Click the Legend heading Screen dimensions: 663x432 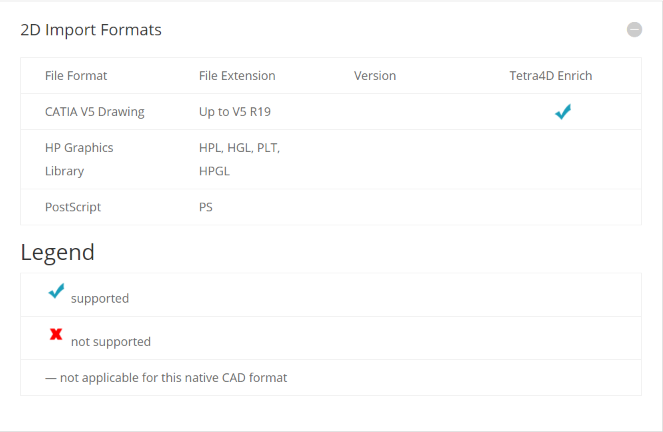click(58, 252)
